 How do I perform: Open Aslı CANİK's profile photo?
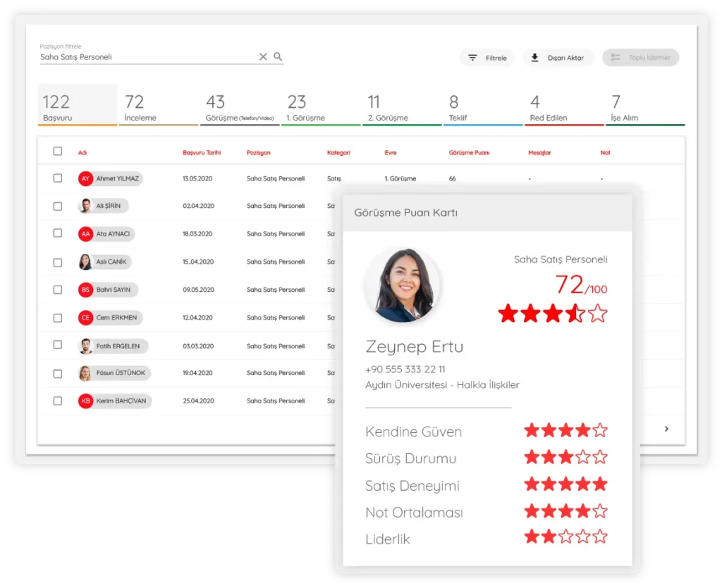(85, 262)
